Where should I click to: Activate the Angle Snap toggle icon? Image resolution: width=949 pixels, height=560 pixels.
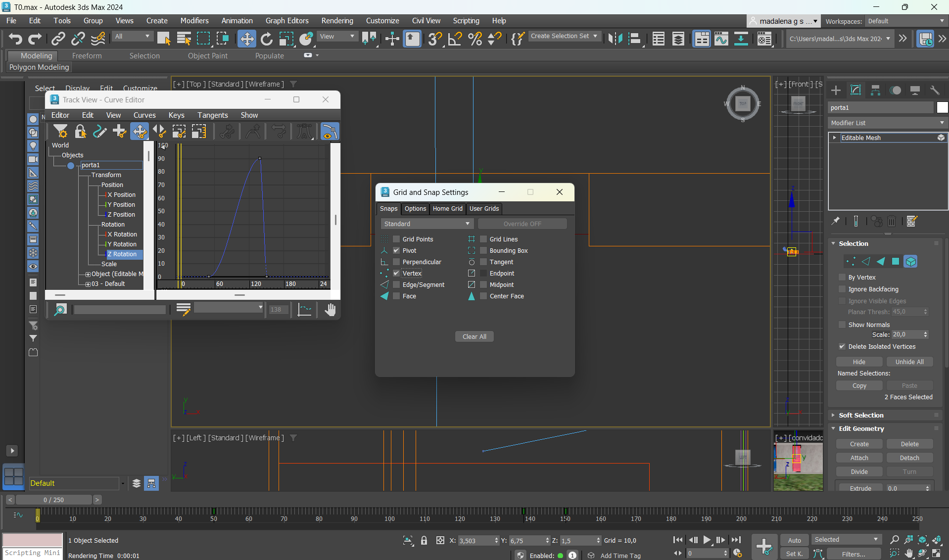click(455, 39)
